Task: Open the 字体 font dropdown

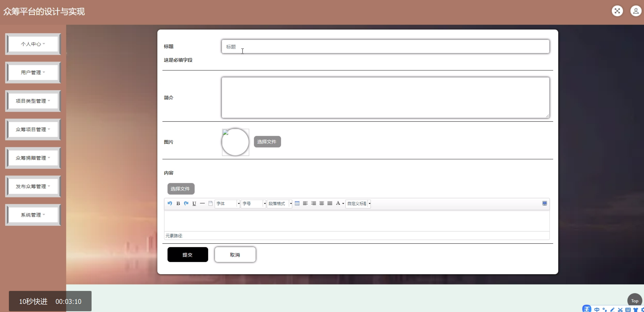Action: 227,204
